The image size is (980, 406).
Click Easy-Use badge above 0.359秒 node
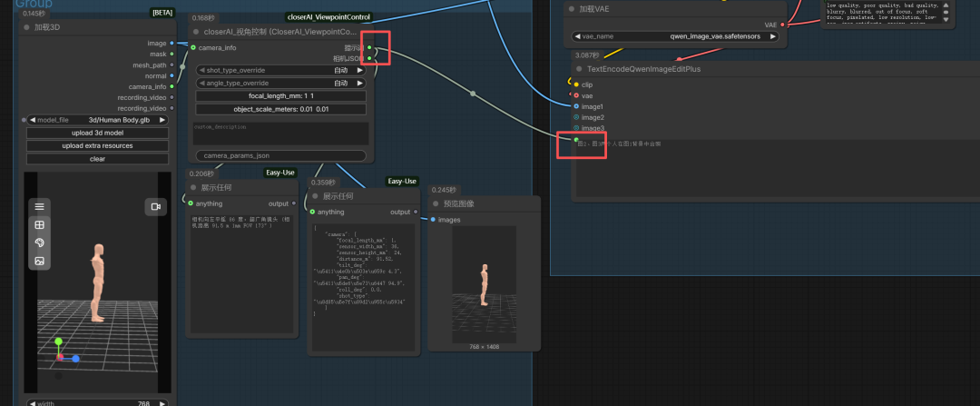tap(402, 182)
